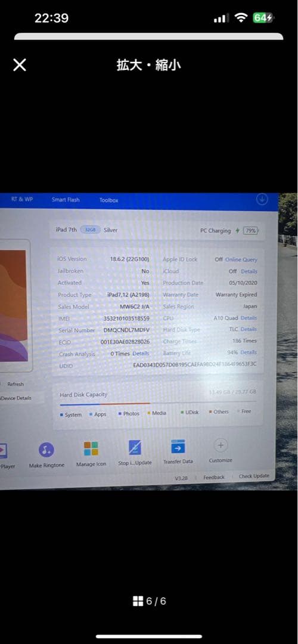Open the Make Ringtone tool
The width and height of the screenshot is (298, 644).
pyautogui.click(x=46, y=450)
